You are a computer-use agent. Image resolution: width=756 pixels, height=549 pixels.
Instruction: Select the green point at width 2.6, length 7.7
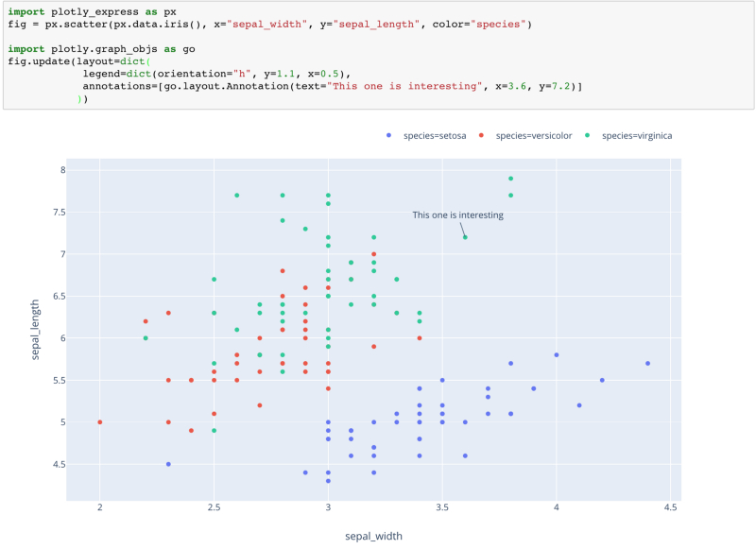pos(237,196)
